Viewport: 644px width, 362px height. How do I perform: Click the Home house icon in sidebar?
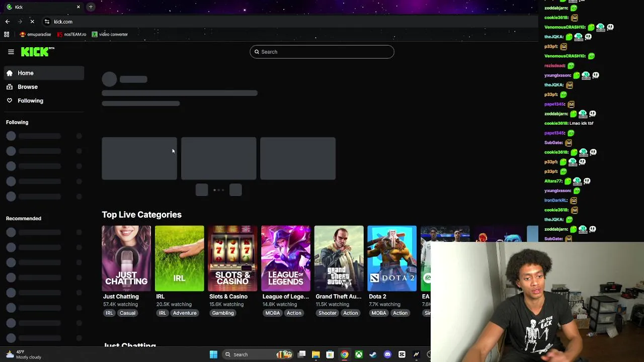[x=10, y=73]
